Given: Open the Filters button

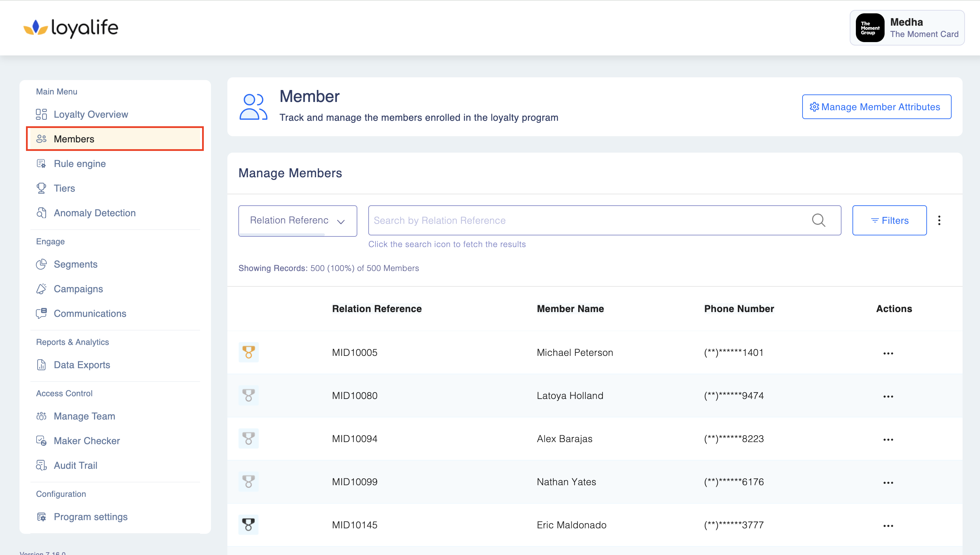Looking at the screenshot, I should (x=889, y=220).
